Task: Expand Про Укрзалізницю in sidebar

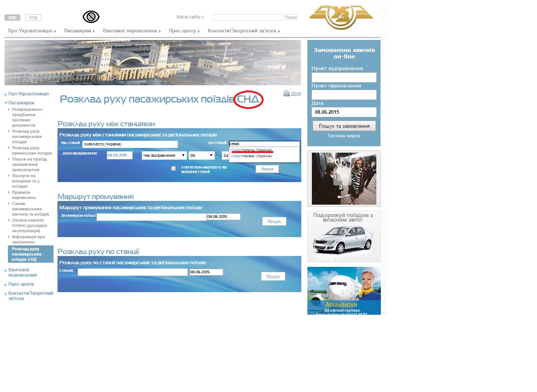Action: pyautogui.click(x=28, y=94)
